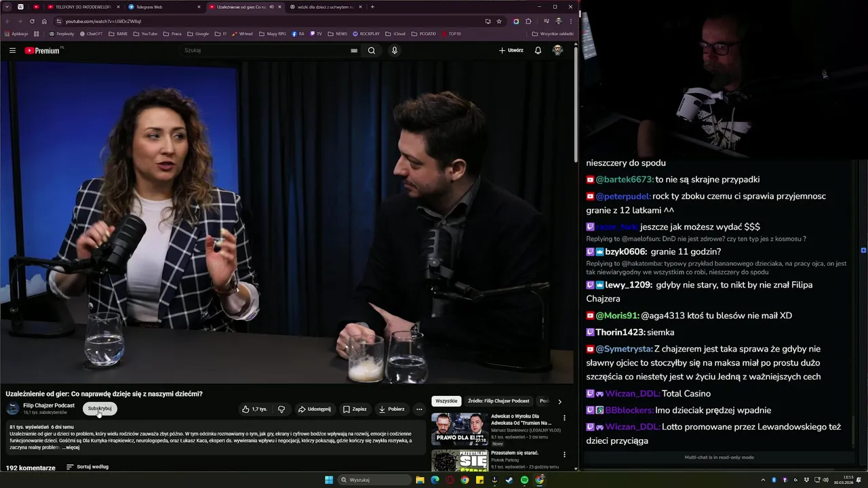Open the 'NEWS' bookmarks folder
This screenshot has width=868, height=488.
(337, 33)
